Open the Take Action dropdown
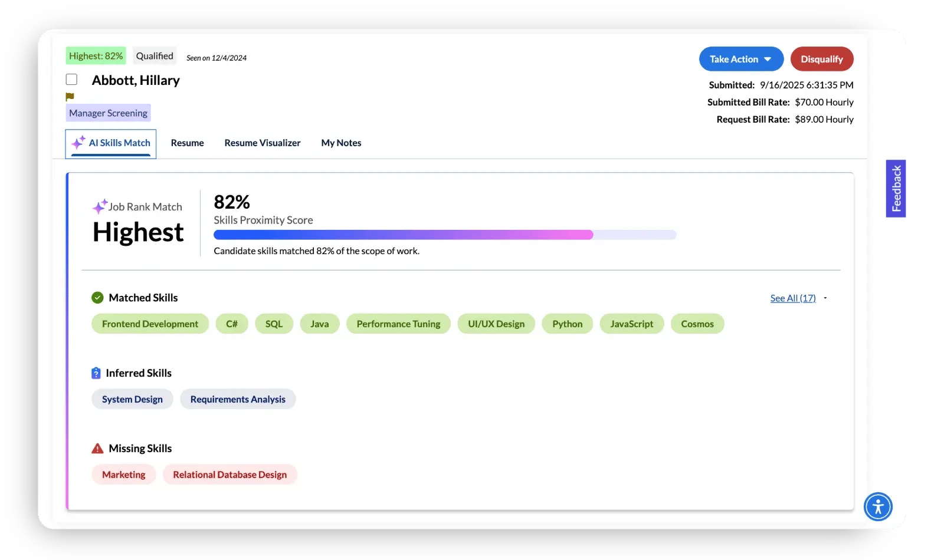The image size is (944, 560). 740,59
